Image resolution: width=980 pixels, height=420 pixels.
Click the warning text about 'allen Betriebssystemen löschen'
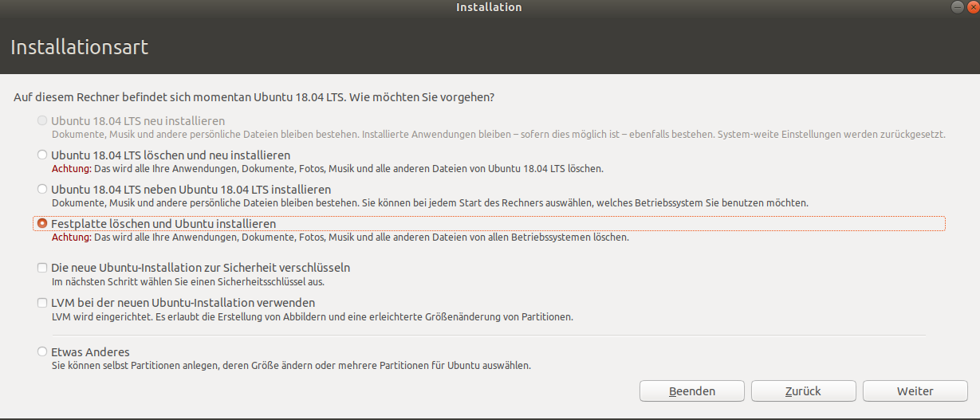[340, 237]
